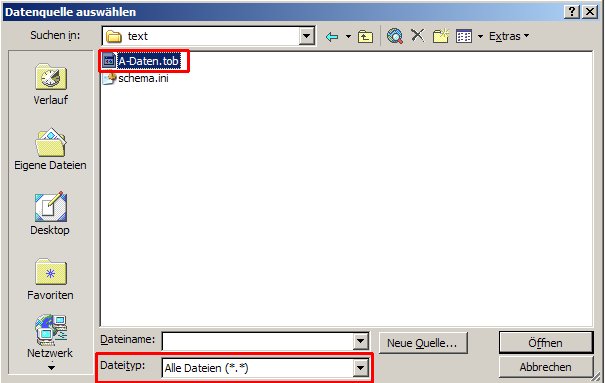
Task: Open the Dateityp file type dropdown
Action: pos(265,368)
